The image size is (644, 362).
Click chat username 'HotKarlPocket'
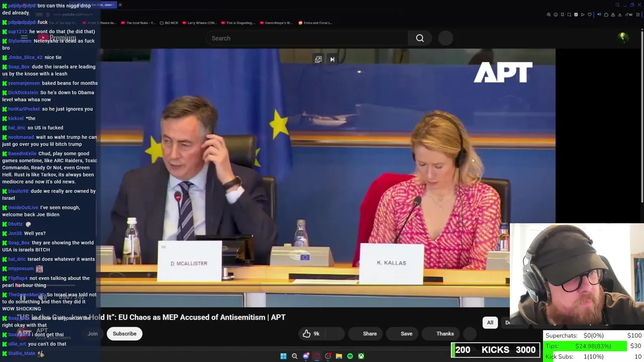[x=24, y=109]
